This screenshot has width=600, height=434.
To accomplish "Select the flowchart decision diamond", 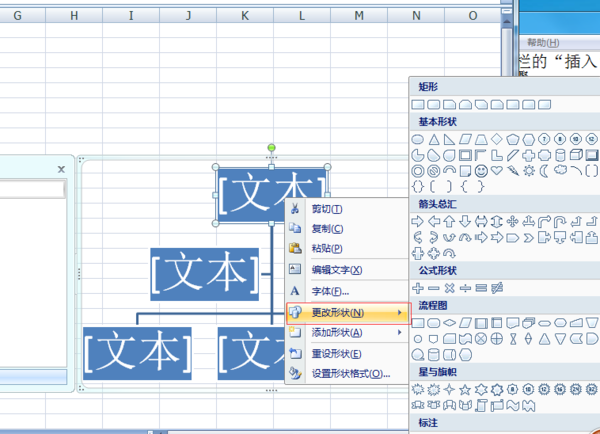I will point(449,323).
